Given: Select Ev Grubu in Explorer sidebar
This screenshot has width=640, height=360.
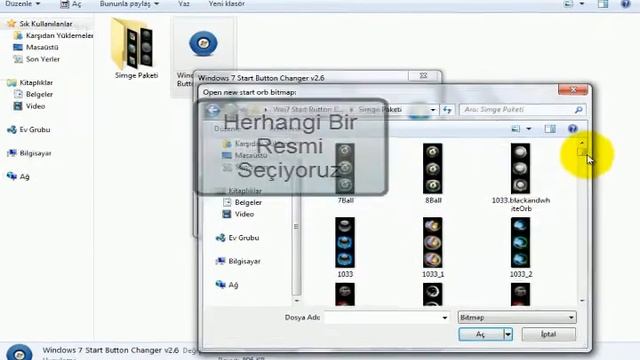Looking at the screenshot, I should [x=29, y=130].
